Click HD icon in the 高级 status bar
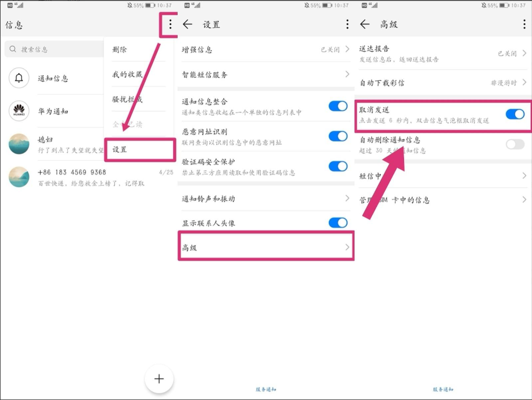532x400 pixels. tap(364, 6)
